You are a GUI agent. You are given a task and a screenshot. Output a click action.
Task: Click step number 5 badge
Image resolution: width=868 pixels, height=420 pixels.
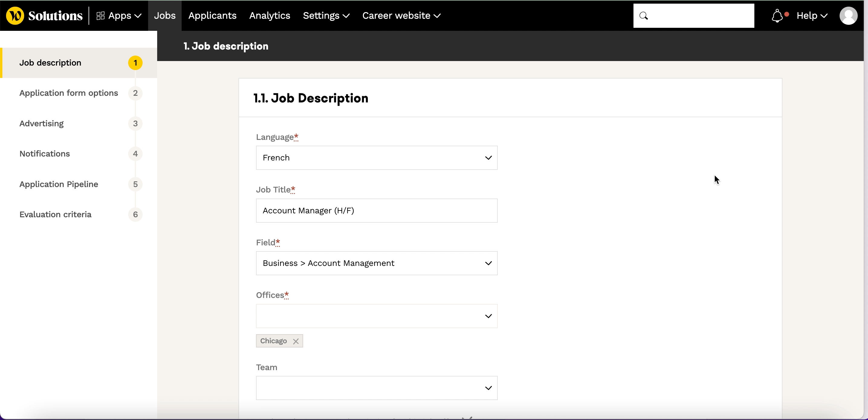(135, 184)
